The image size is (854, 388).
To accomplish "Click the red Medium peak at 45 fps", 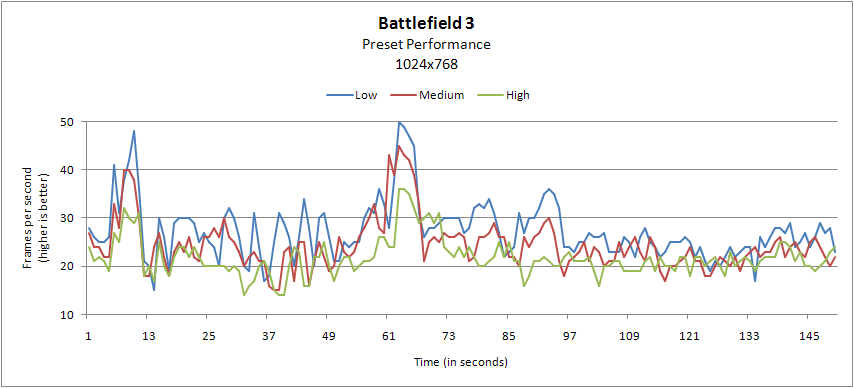I will coord(399,146).
